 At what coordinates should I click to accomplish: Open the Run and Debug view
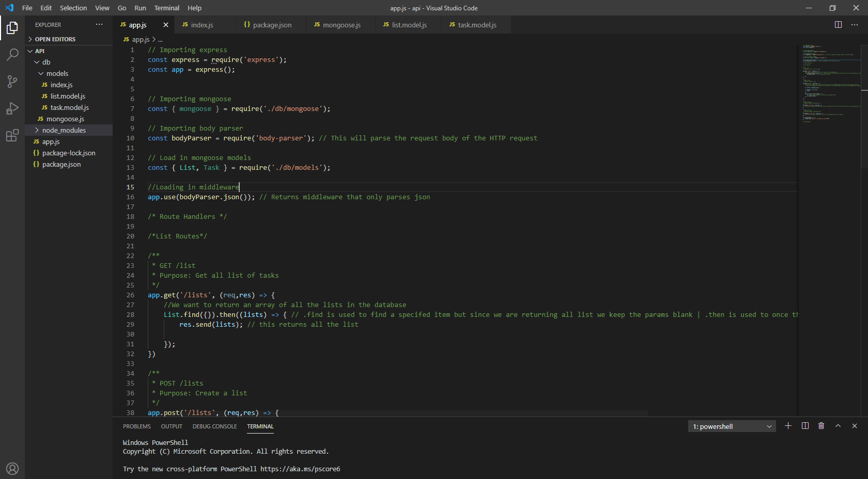pyautogui.click(x=12, y=108)
